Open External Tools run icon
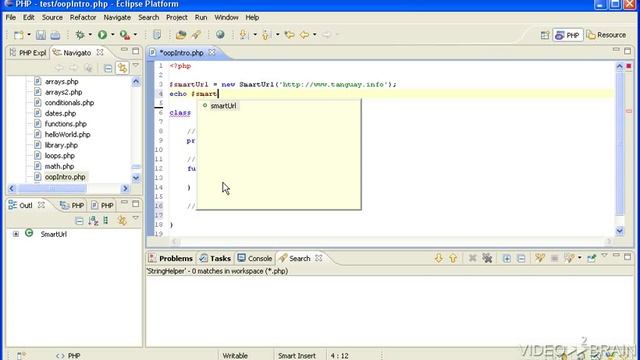This screenshot has height=360, width=640. tap(124, 35)
